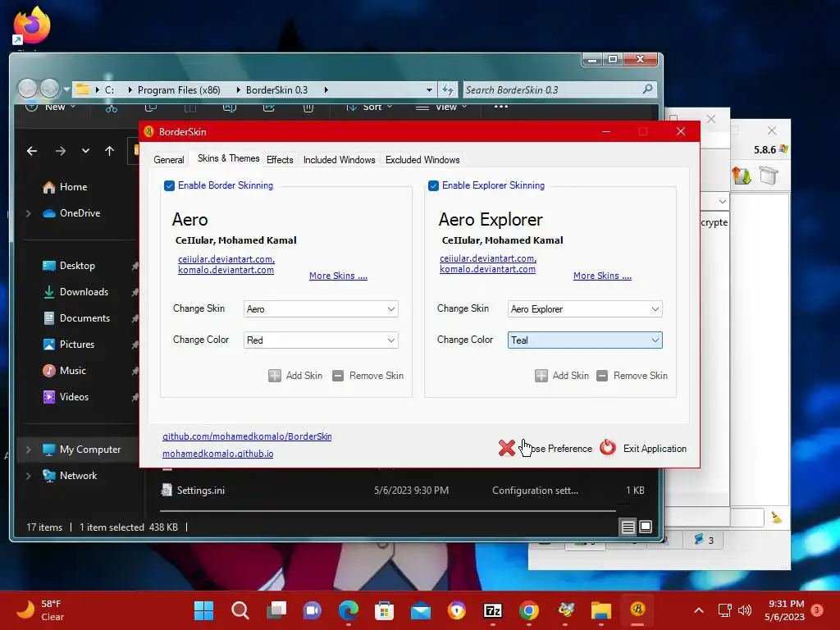Open ceiiular.deviantart.com link under Aero
Screen dimensions: 840x630
coord(226,259)
